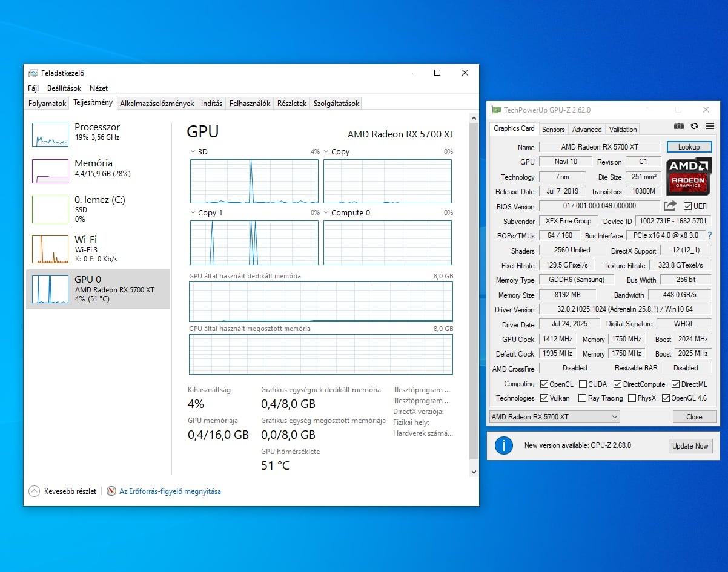Click Task Manager title bar icon
Screen dimensions: 728x572
click(x=33, y=73)
